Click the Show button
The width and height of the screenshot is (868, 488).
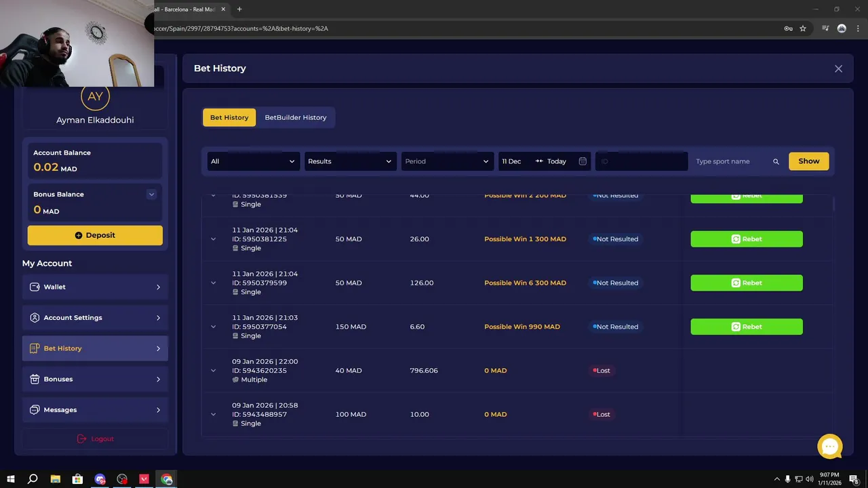pyautogui.click(x=808, y=161)
